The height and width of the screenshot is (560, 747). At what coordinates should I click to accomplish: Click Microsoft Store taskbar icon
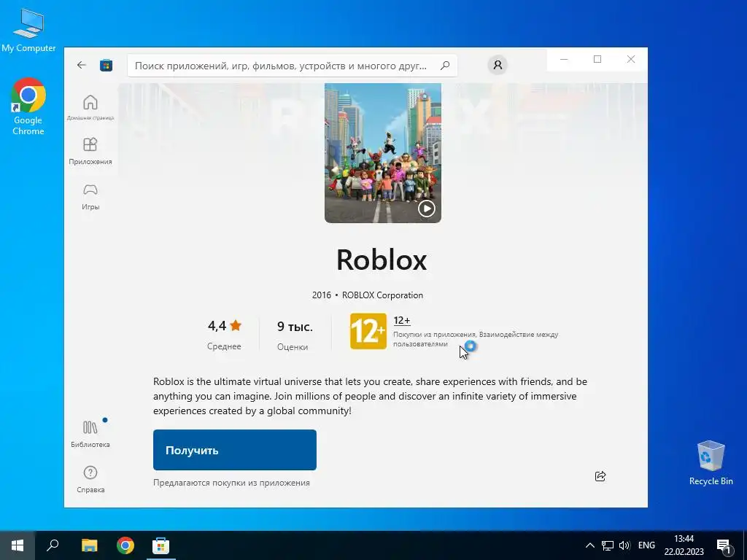[x=160, y=545]
